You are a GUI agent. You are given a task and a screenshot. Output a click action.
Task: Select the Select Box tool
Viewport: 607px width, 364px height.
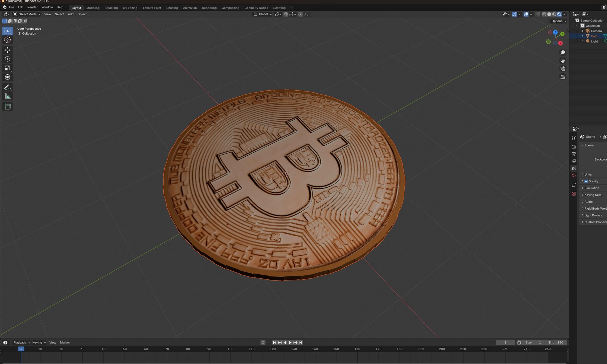pos(7,31)
